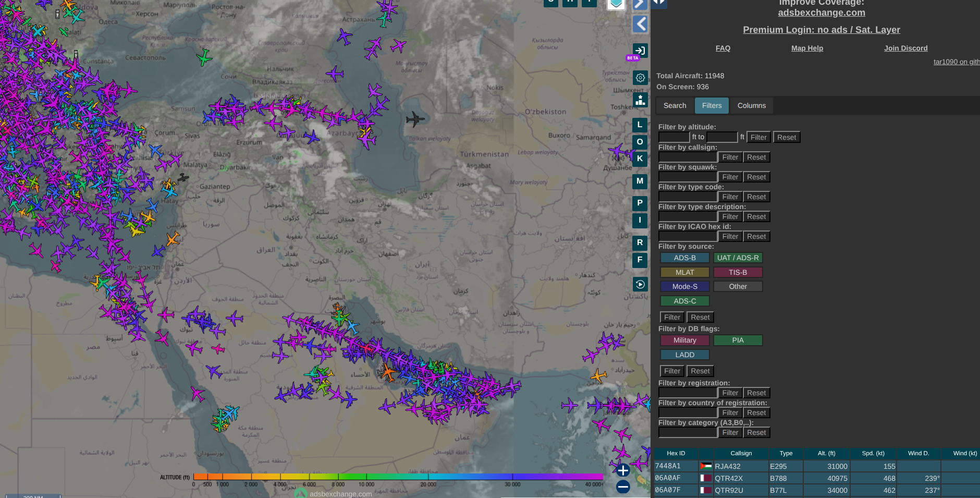Image resolution: width=980 pixels, height=498 pixels.
Task: Sort table by Alt. (ft) column header
Action: [x=826, y=453]
